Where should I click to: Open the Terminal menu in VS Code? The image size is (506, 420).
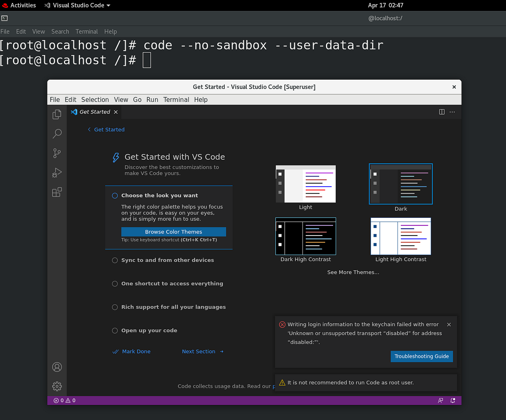176,99
